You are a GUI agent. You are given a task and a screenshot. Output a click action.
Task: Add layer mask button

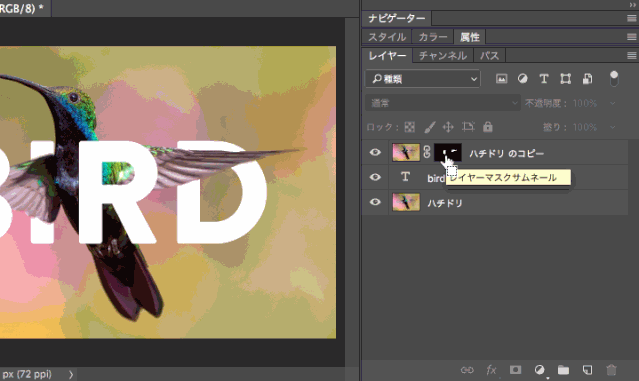point(515,370)
